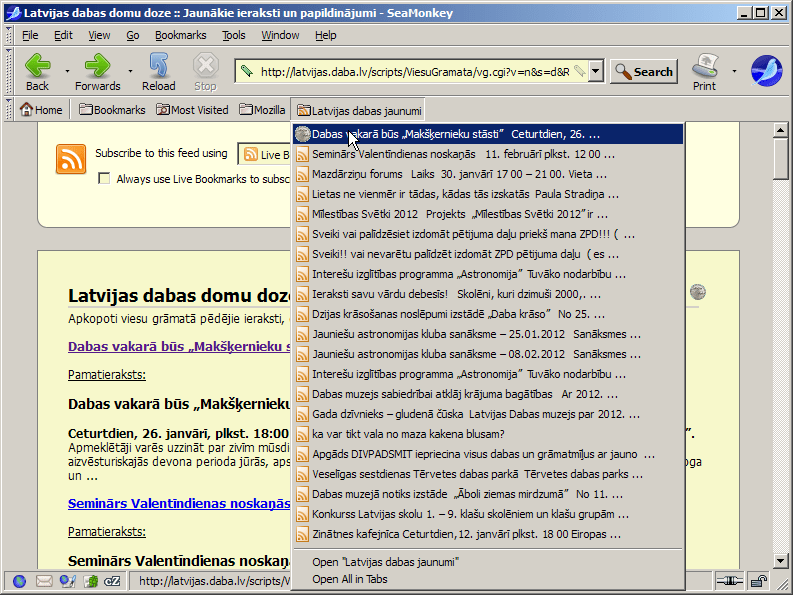Open the Browser component globe icon in status bar
This screenshot has width=793, height=595.
point(19,581)
